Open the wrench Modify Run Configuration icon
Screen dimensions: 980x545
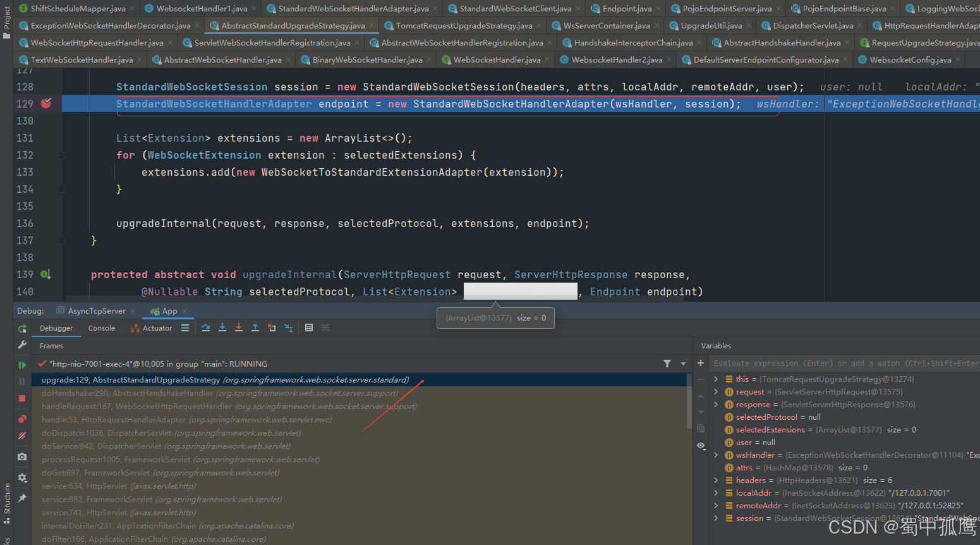(x=22, y=345)
